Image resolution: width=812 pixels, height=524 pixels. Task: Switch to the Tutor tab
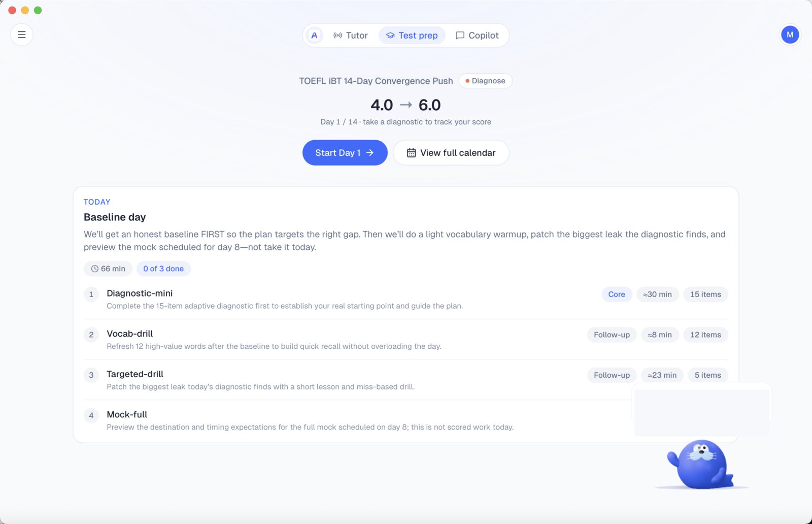[x=350, y=36]
